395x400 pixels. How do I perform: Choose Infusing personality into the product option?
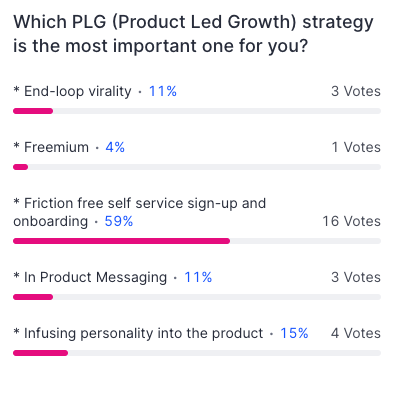pos(138,333)
